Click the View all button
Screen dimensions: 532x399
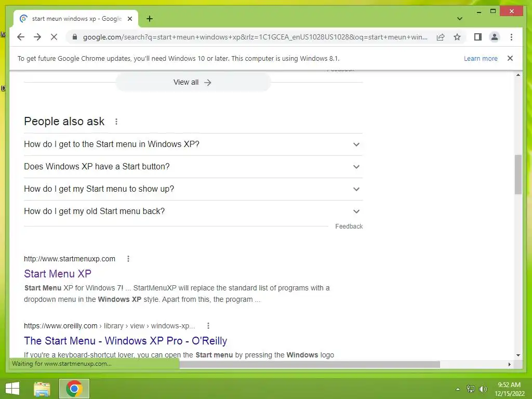[x=193, y=82]
